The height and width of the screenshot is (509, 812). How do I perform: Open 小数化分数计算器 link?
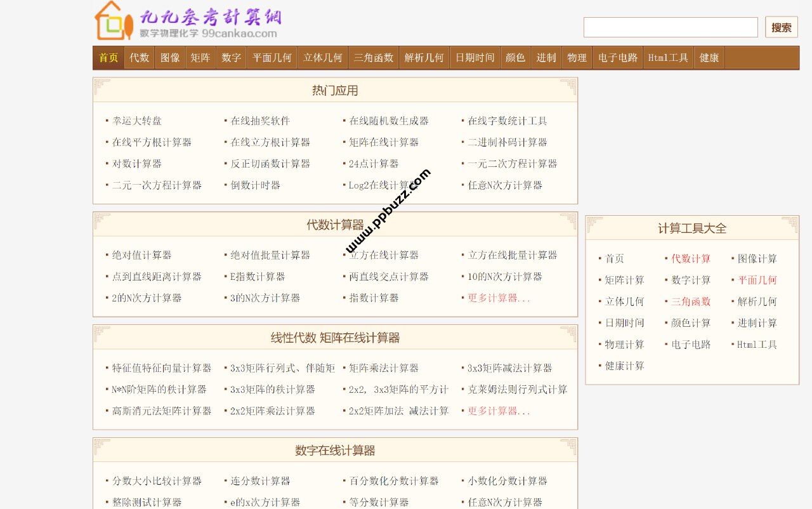[x=507, y=481]
